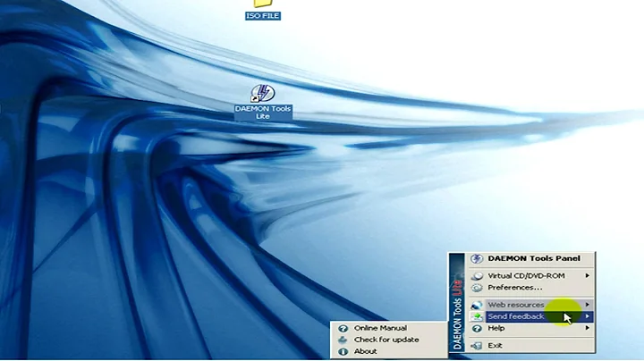Click the "Virtual CD/DVD-ROM" menu label

(x=526, y=276)
